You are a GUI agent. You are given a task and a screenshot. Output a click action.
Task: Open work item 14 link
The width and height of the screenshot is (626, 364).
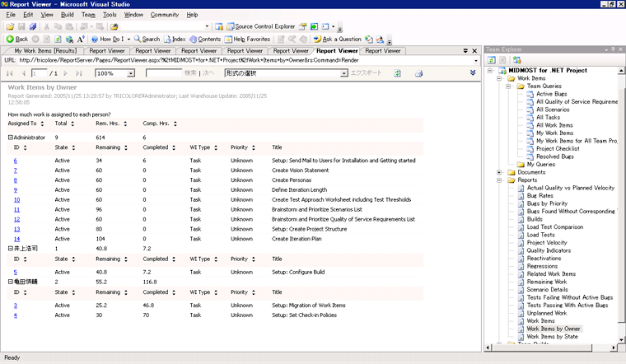[x=16, y=239]
